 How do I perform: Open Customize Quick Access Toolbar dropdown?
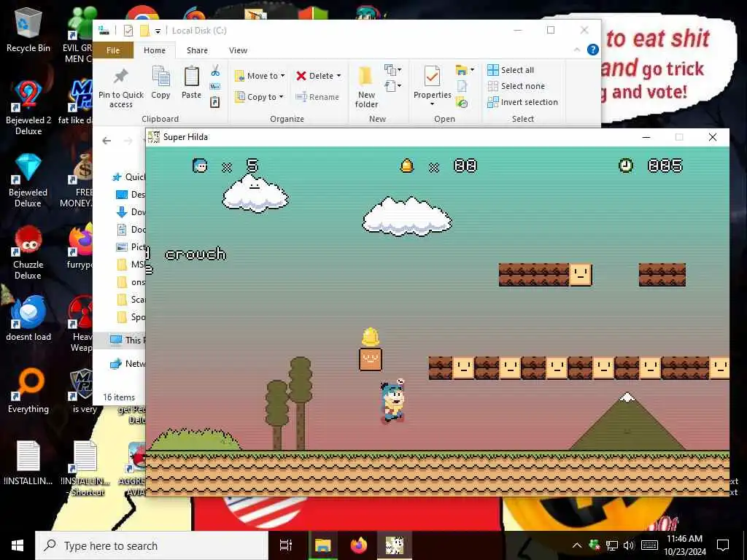[x=158, y=31]
